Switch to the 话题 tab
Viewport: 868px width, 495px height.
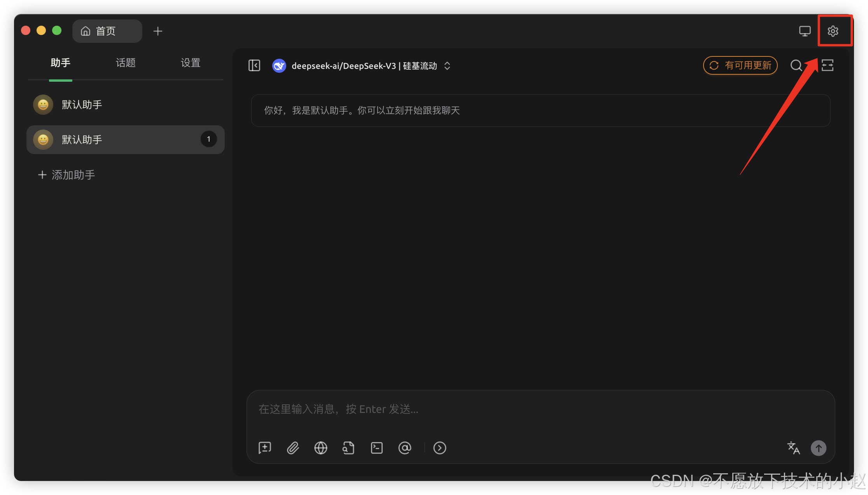(x=126, y=63)
